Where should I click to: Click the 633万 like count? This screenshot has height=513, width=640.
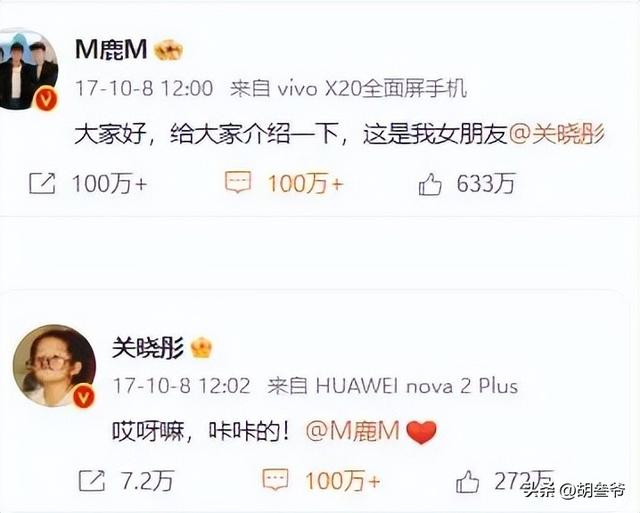[485, 184]
